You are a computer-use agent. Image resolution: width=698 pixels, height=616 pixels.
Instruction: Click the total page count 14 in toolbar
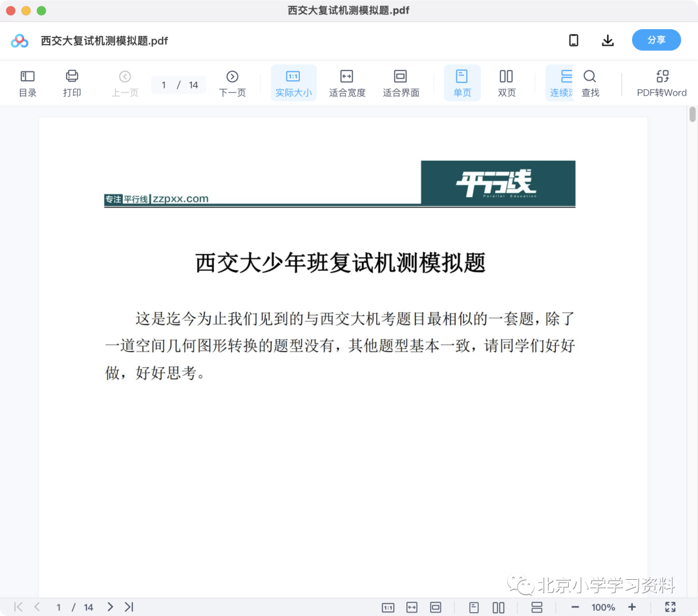pyautogui.click(x=193, y=85)
